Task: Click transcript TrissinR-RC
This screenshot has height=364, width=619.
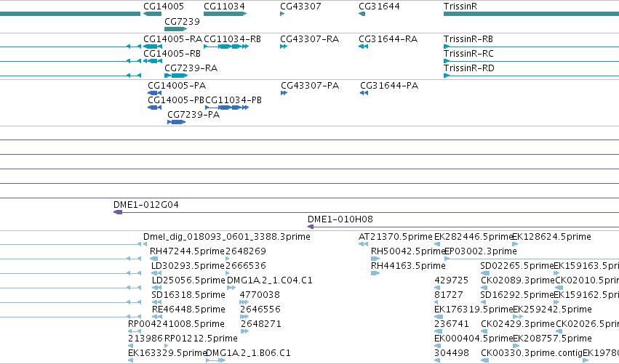Action: click(468, 53)
